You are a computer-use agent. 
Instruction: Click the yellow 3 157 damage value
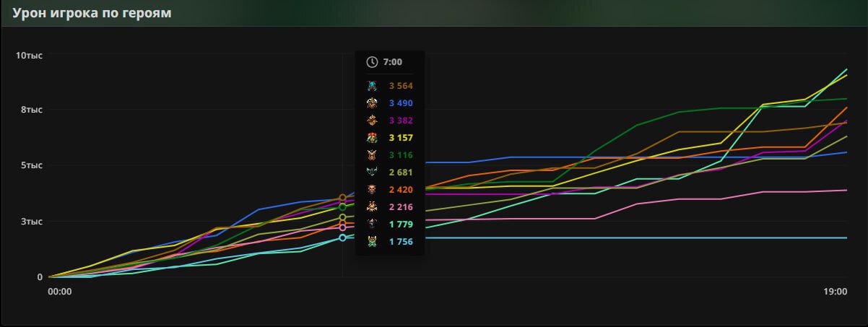click(401, 138)
